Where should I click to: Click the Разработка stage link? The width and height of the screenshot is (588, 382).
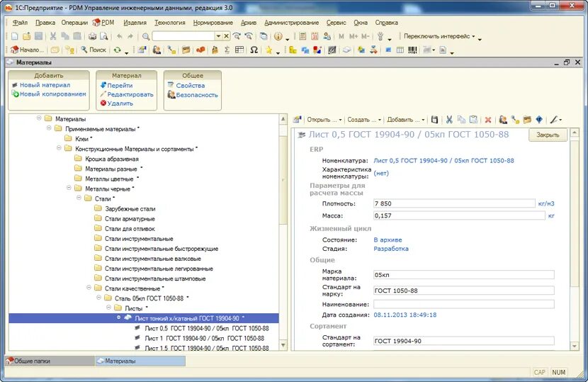click(391, 249)
